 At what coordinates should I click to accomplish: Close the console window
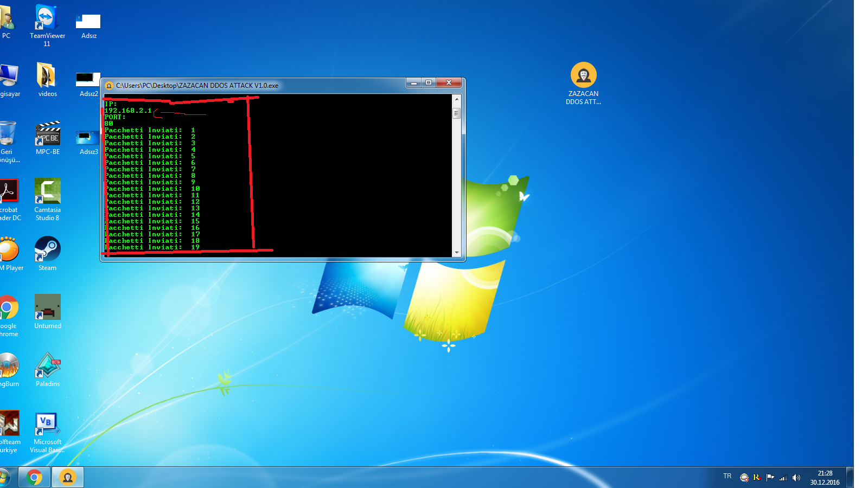point(449,82)
